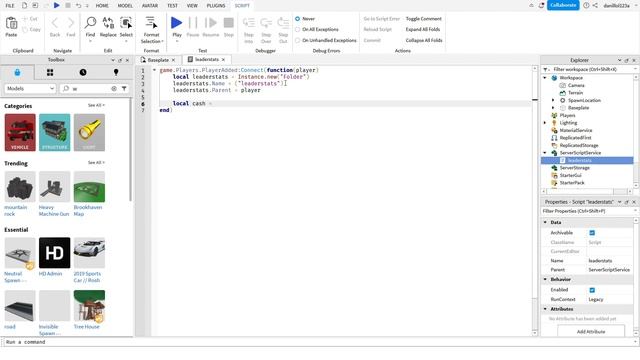
Task: Open the FILE menu
Action: pos(10,6)
